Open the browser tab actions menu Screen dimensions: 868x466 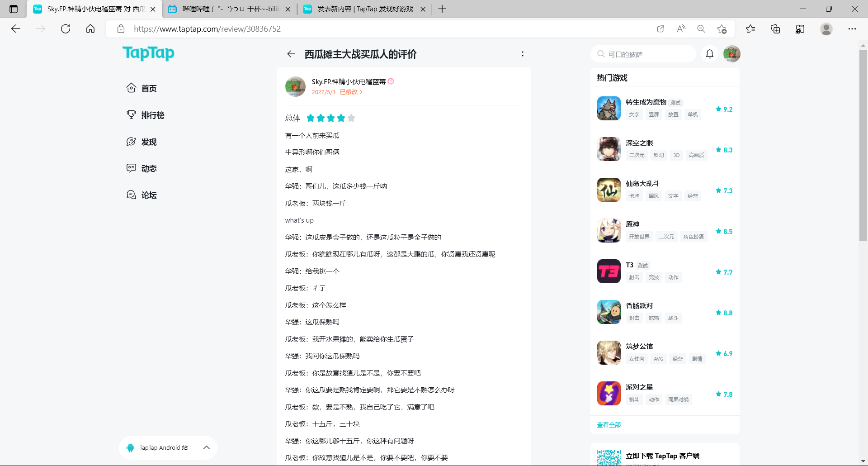pyautogui.click(x=14, y=9)
